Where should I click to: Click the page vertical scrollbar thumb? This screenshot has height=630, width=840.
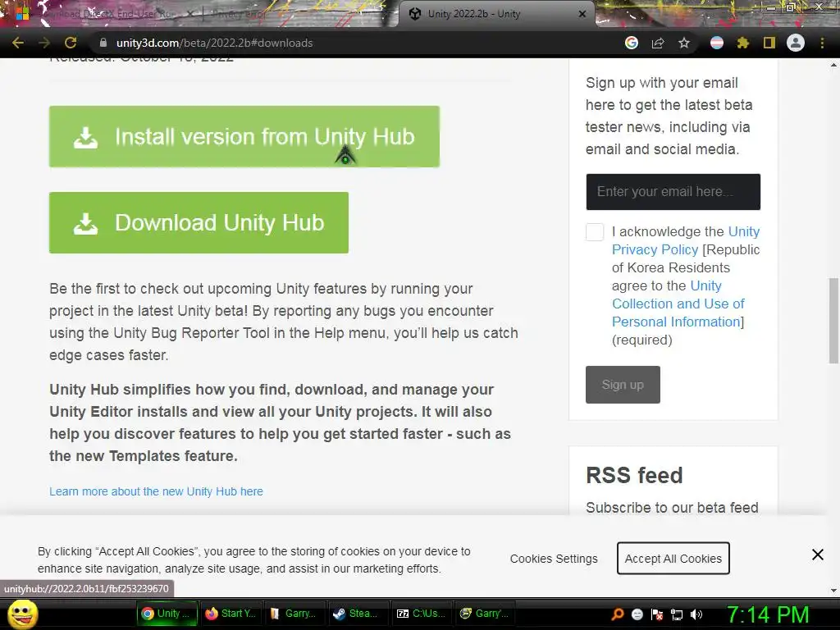[x=833, y=321]
